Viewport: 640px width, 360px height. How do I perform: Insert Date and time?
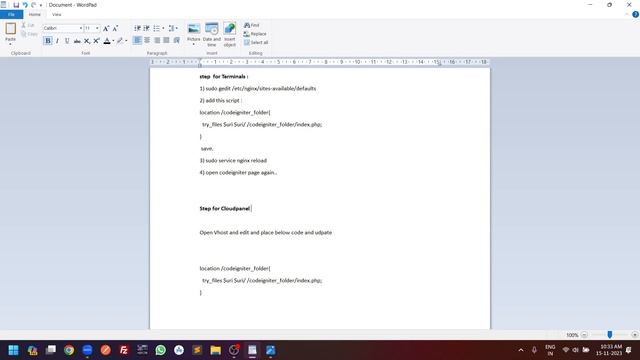tap(211, 35)
